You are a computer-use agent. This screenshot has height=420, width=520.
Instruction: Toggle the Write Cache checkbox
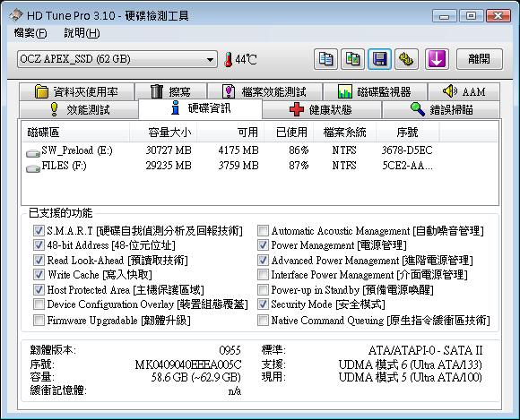coord(39,275)
